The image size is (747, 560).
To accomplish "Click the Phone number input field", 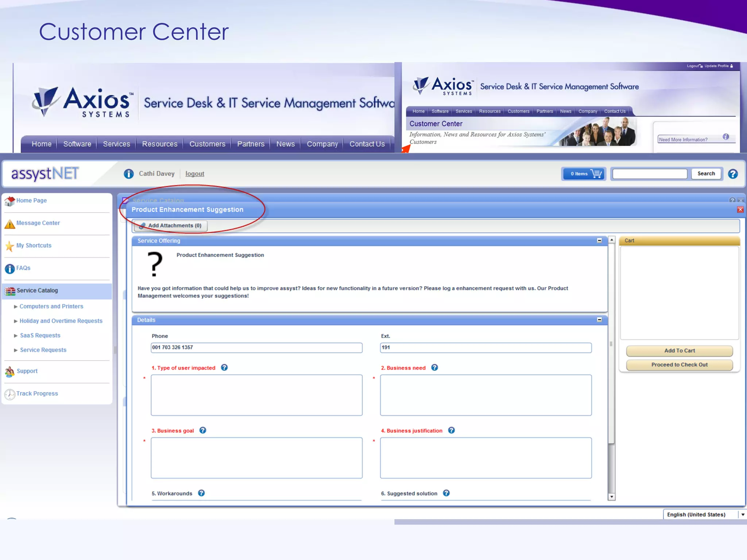I will coord(256,347).
